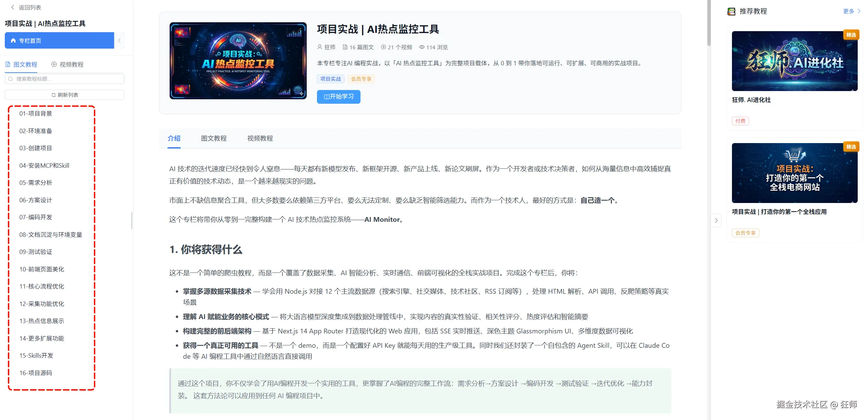This screenshot has width=868, height=420.
Task: Collapse sidebar using the chevron next to 专栏首页
Action: [x=119, y=40]
